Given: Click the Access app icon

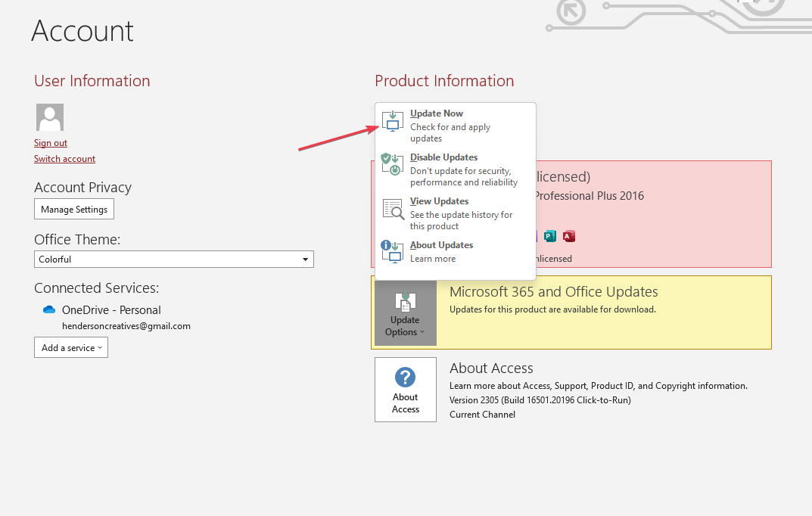Looking at the screenshot, I should click(x=569, y=237).
